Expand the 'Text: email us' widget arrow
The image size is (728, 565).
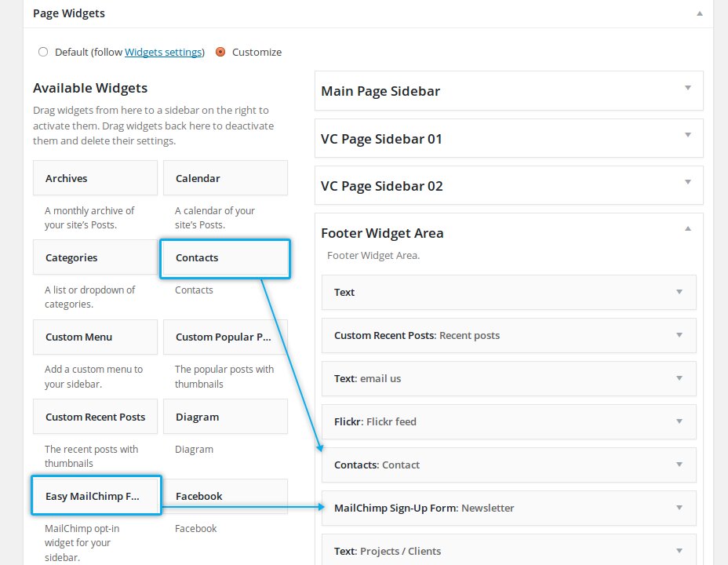679,378
